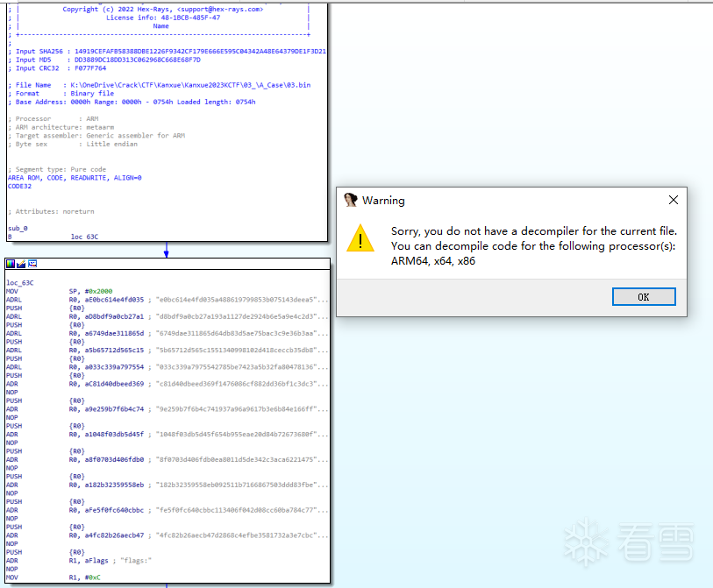The image size is (713, 588).
Task: Click OK in the Warning dialog
Action: pyautogui.click(x=644, y=297)
